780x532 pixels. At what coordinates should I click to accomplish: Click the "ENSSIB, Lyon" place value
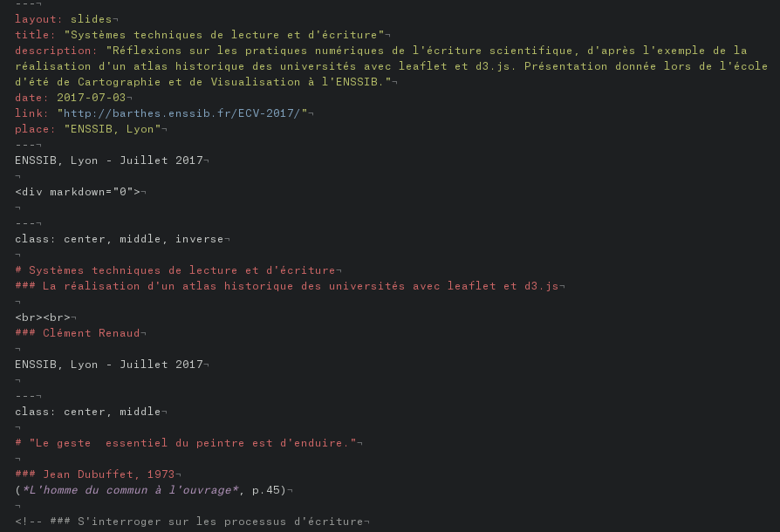[x=112, y=129]
